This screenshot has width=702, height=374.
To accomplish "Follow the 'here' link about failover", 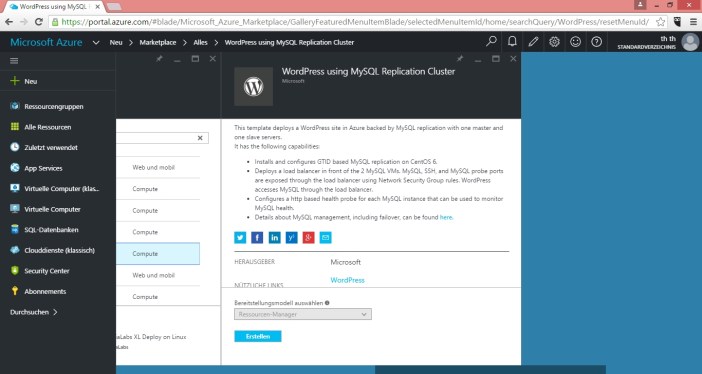I will pos(446,217).
